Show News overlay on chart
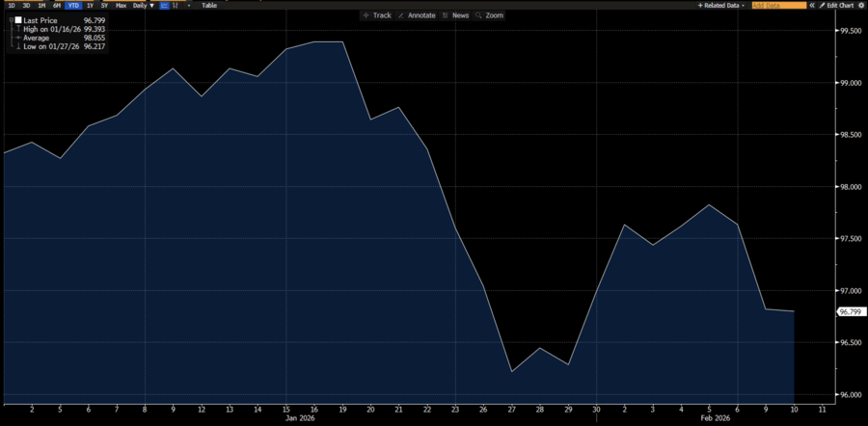Screen dimensions: 868x426 coord(456,15)
